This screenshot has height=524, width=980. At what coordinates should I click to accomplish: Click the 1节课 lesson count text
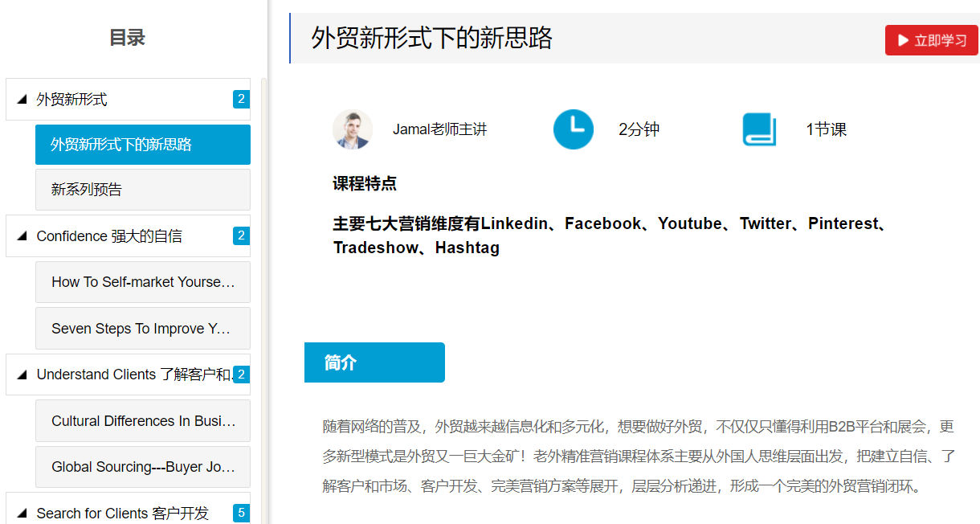point(827,129)
